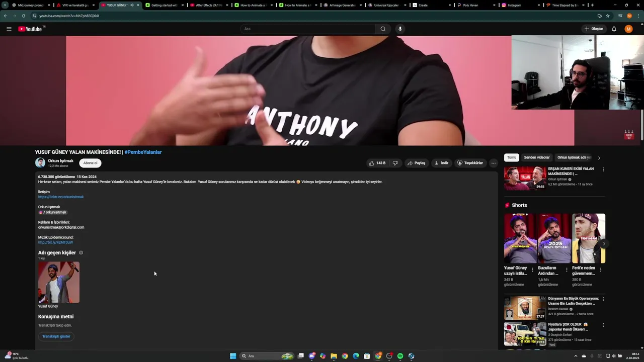Screen dimensions: 644x362
Task: Open the Chrome browser menu
Action: (638, 16)
